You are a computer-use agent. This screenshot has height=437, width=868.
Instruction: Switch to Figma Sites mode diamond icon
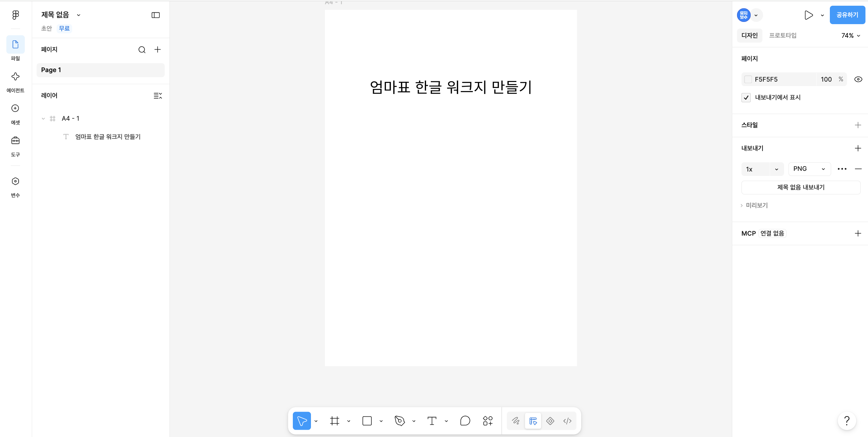click(x=550, y=421)
